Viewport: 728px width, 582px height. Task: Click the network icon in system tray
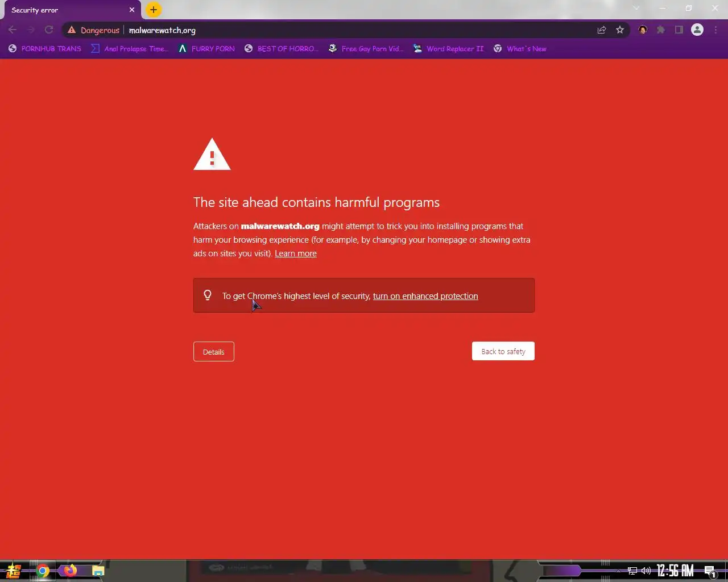pos(632,571)
